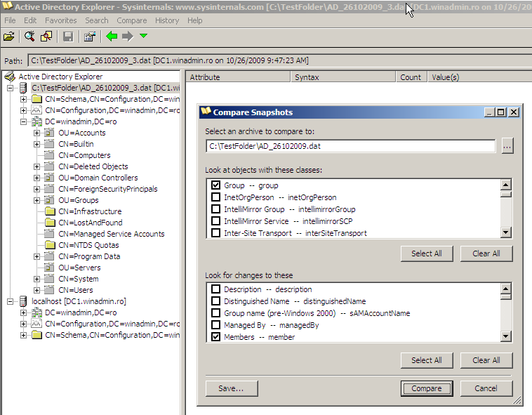Click the Active Directory Explorer root icon
532x415 pixels.
click(x=10, y=77)
